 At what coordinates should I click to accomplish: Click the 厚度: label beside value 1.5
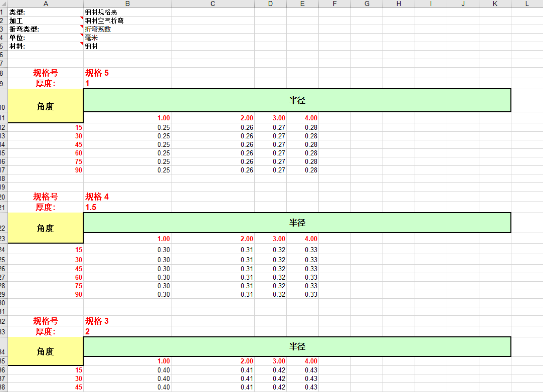click(46, 207)
